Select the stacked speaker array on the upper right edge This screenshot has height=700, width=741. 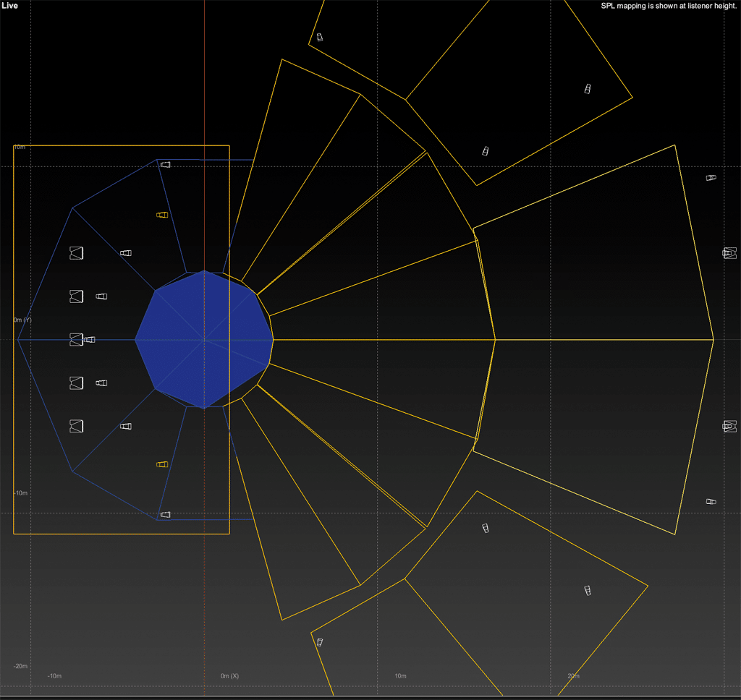729,253
